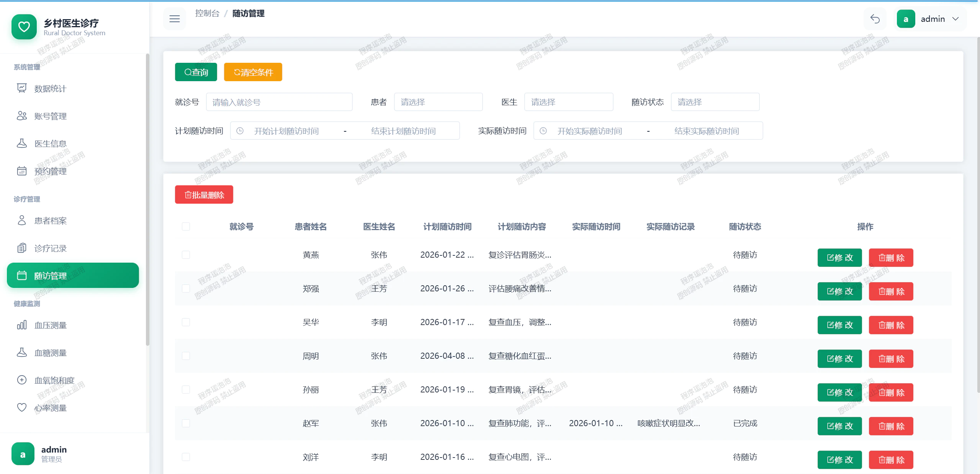Click 数据统计 chart icon in sidebar
The width and height of the screenshot is (980, 474).
tap(22, 88)
